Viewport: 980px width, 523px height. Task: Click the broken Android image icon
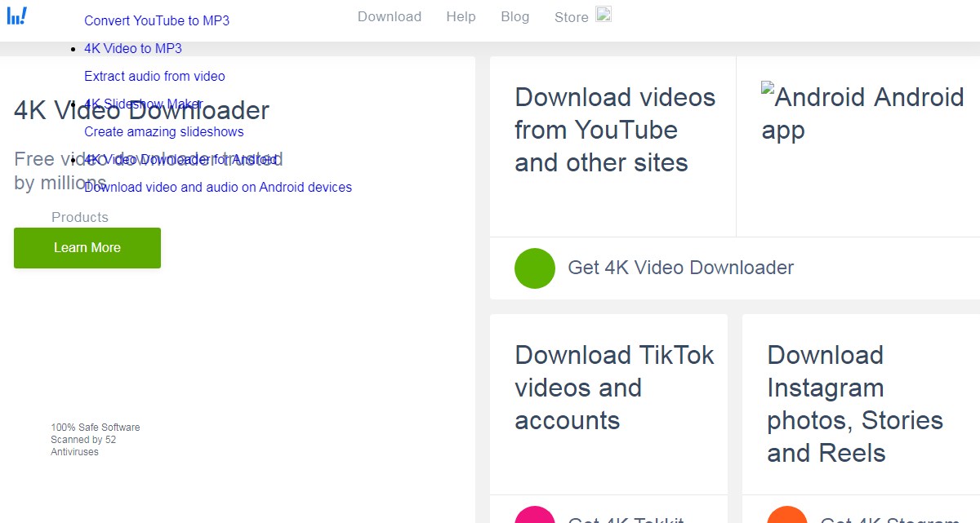pyautogui.click(x=768, y=89)
